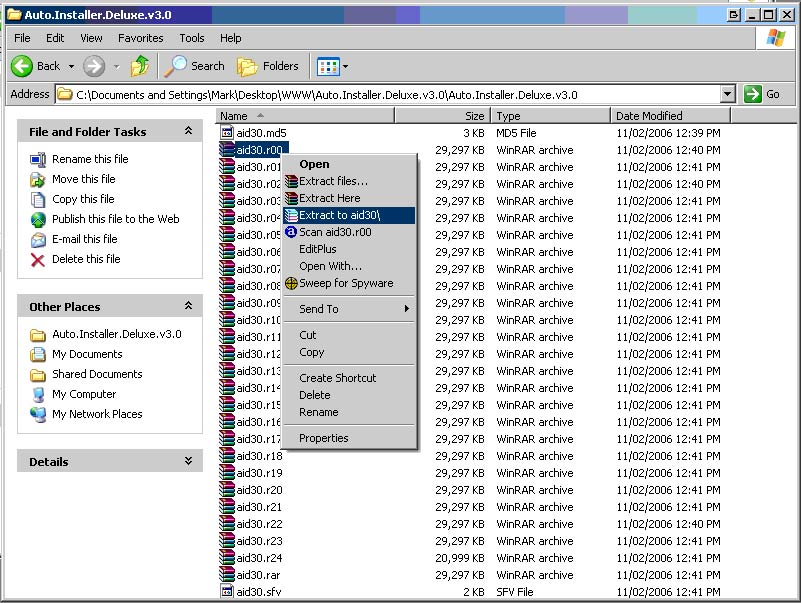Toggle the Folders pane button

[x=268, y=66]
